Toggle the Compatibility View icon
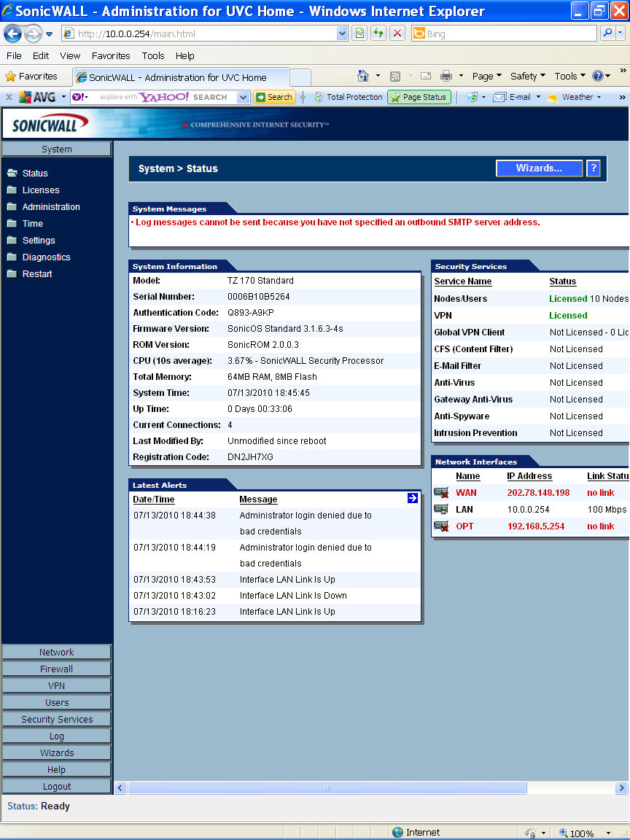The width and height of the screenshot is (630, 840). click(x=359, y=34)
